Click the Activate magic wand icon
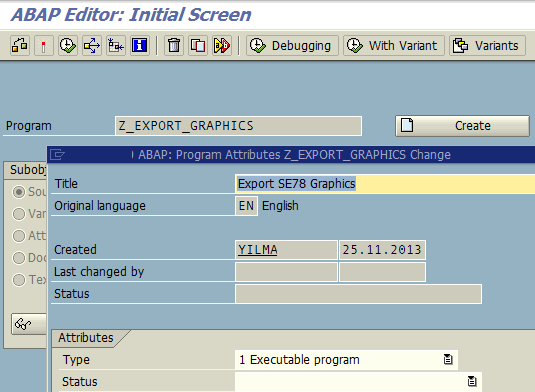The image size is (535, 392). tap(44, 45)
